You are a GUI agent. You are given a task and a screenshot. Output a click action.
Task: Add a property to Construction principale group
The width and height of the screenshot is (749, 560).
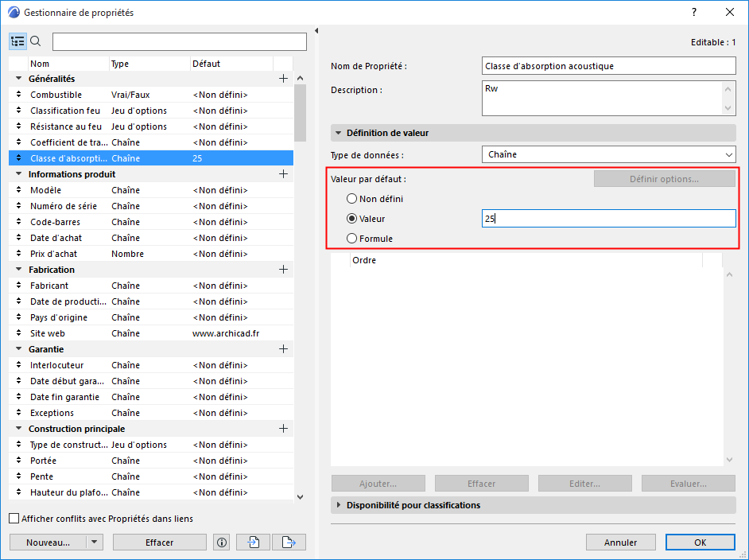coord(283,429)
